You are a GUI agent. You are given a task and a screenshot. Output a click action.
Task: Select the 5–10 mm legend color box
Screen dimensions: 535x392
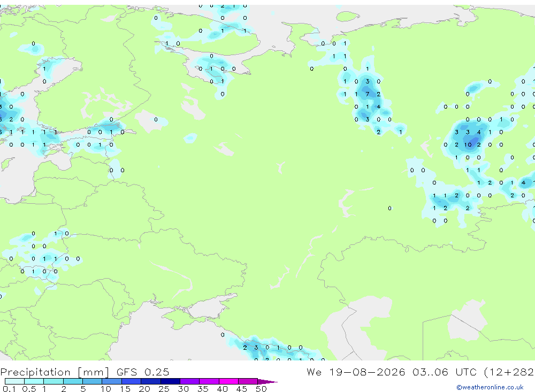92,381
